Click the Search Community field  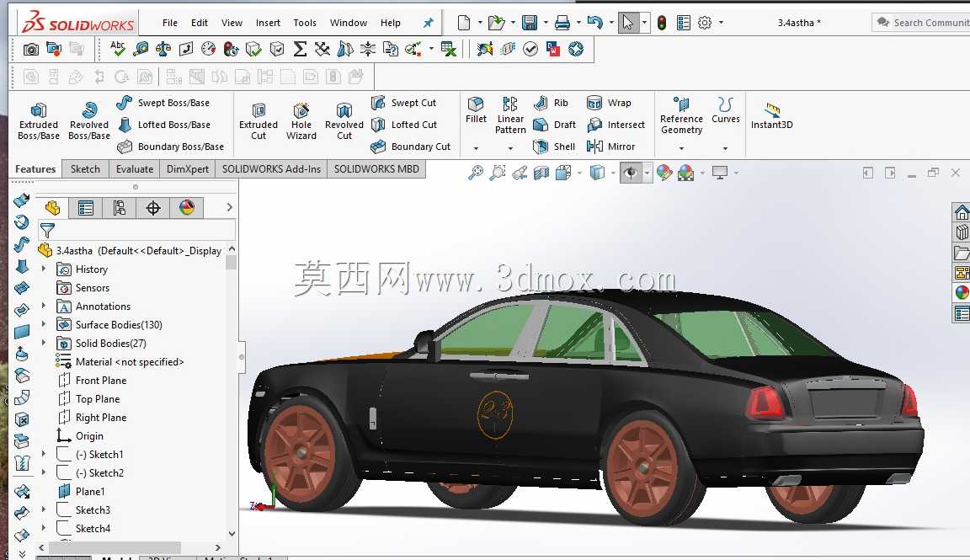(922, 22)
